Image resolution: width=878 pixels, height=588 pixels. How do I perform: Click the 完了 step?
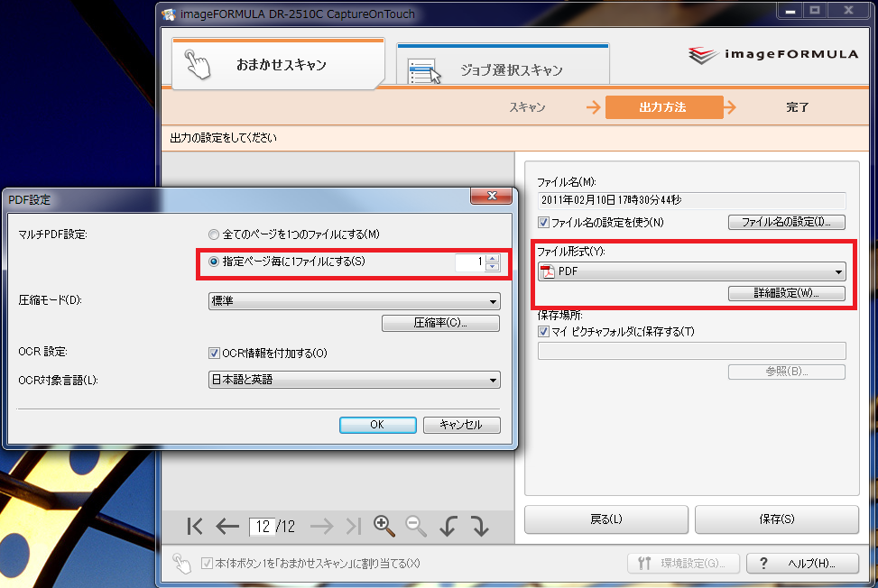797,106
